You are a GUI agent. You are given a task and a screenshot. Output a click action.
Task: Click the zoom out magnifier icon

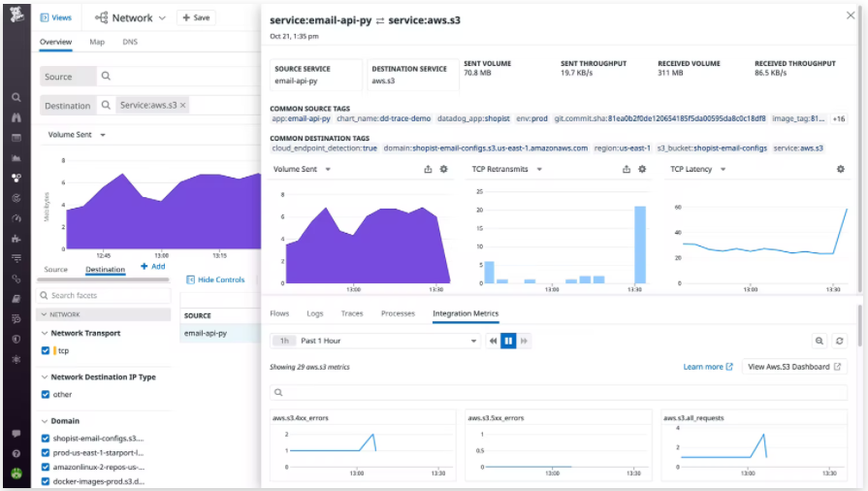pos(820,341)
